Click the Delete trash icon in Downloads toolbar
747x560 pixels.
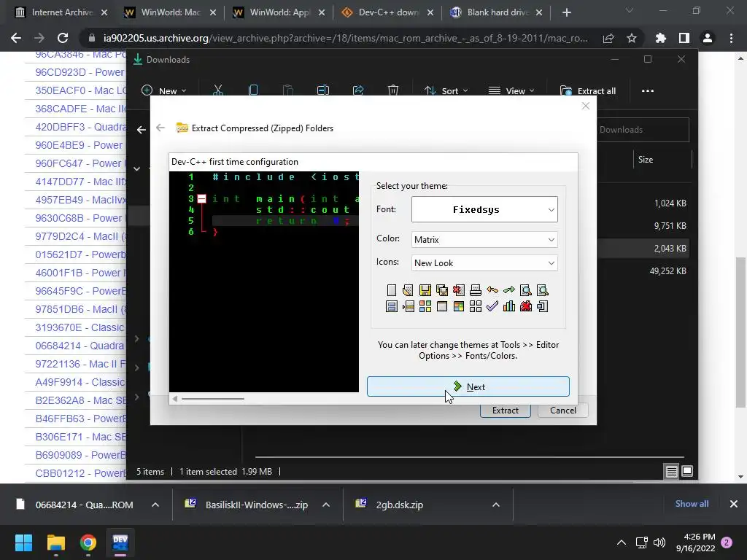(393, 90)
